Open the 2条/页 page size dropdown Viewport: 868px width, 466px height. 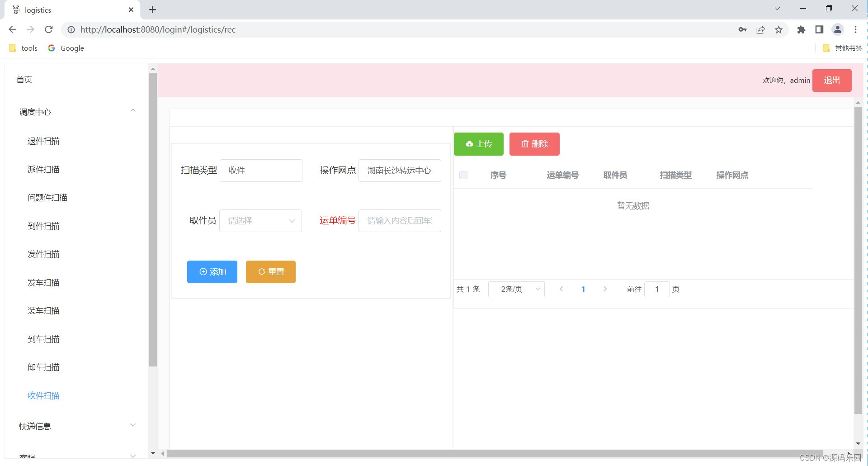tap(516, 289)
